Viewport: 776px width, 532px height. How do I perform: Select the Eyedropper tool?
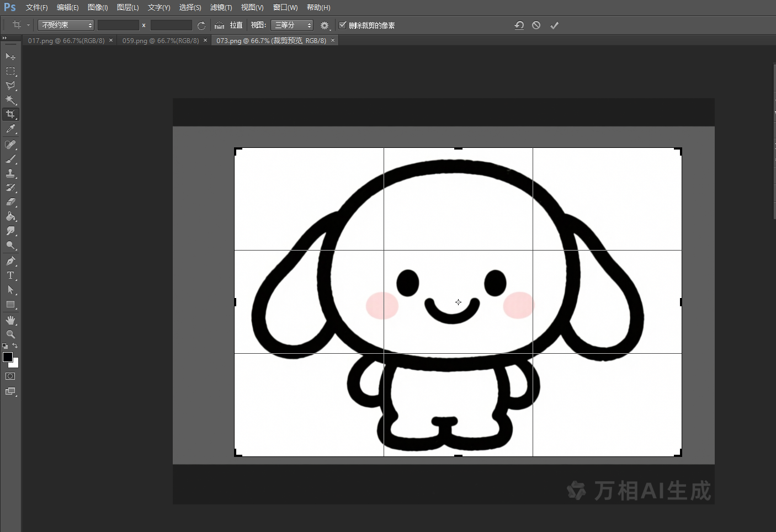(x=10, y=129)
